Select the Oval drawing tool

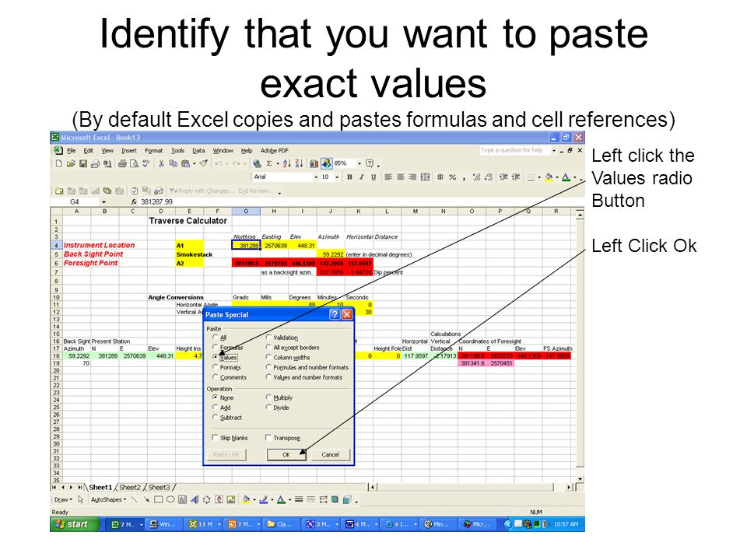click(x=170, y=499)
